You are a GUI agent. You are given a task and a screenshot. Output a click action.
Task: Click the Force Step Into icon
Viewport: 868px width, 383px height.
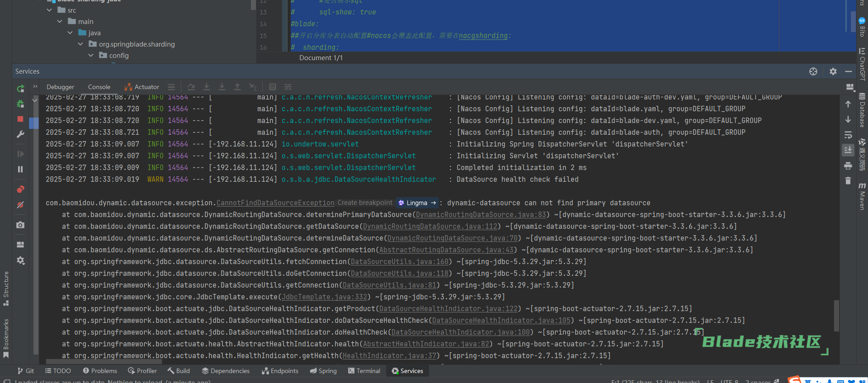click(x=222, y=87)
